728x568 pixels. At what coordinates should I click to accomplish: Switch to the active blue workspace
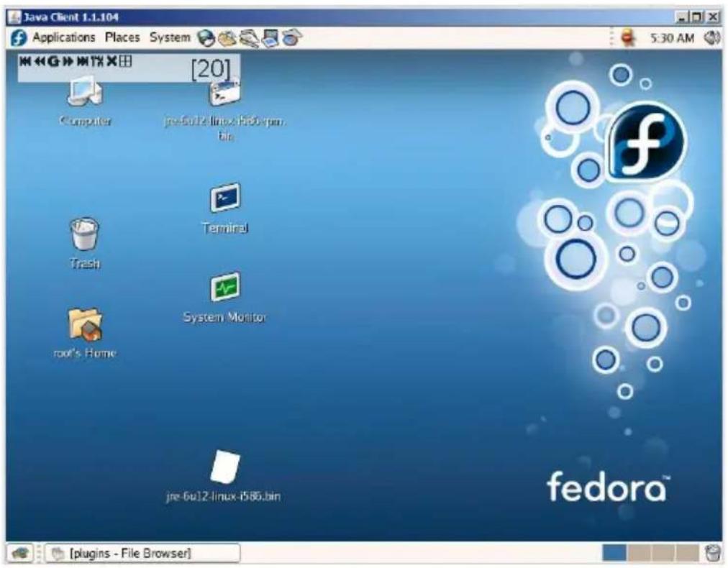pos(614,553)
